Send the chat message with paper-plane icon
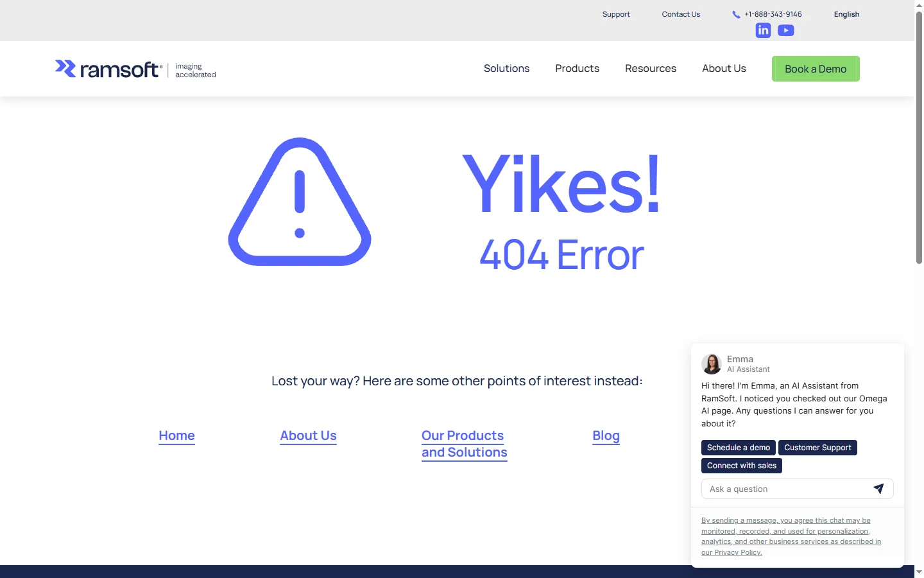 coord(878,489)
